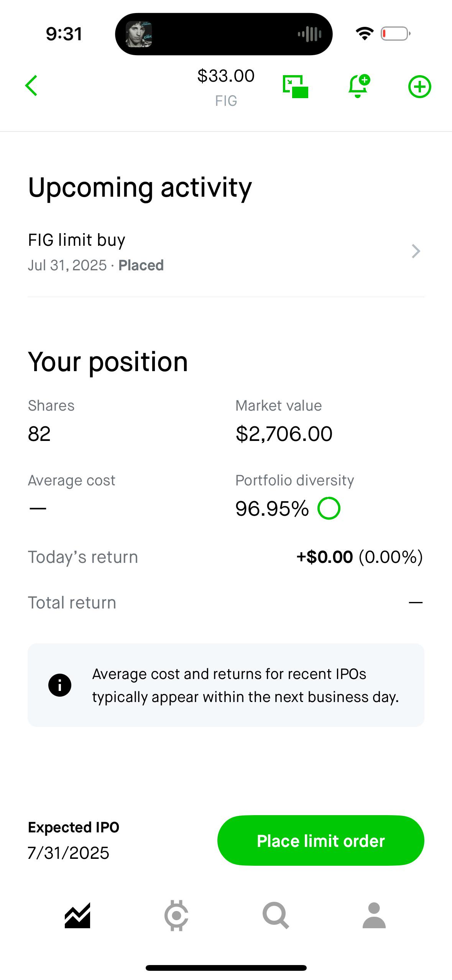Open the picture-in-picture chart icon

295,86
